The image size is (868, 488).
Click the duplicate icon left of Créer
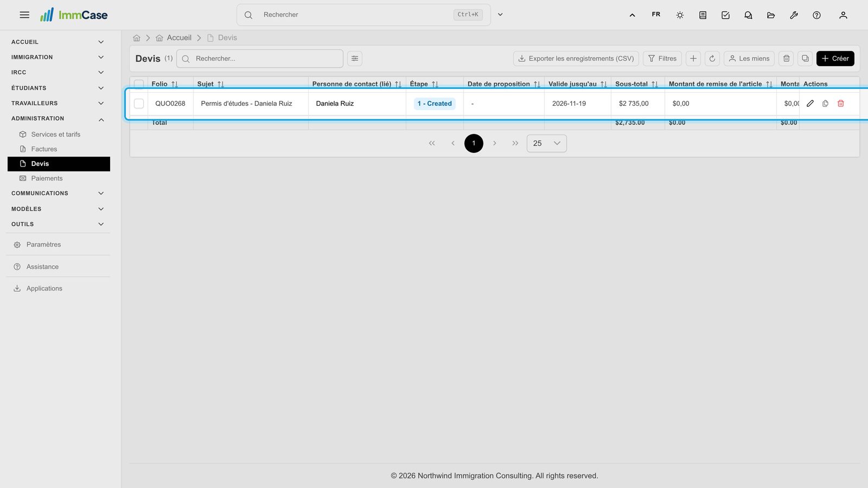(x=805, y=59)
